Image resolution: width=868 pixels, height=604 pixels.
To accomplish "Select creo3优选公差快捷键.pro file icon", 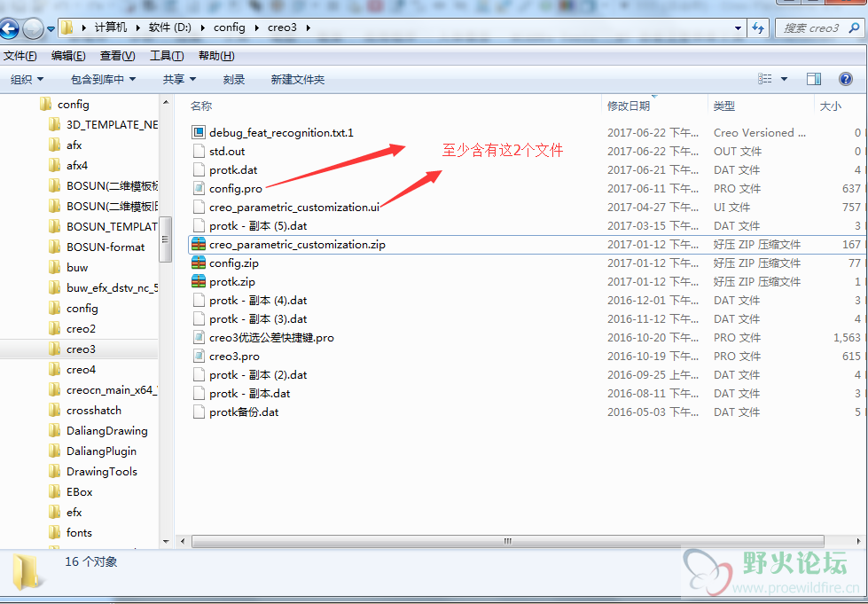I will (x=199, y=338).
